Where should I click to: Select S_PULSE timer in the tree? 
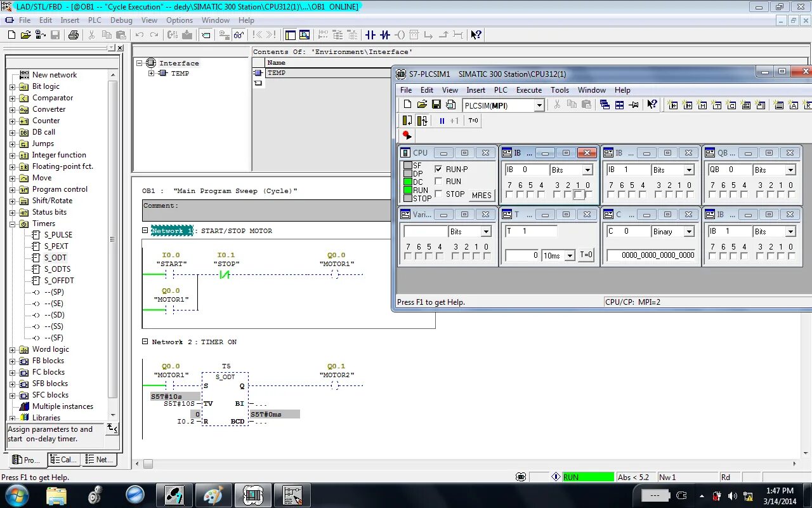(x=58, y=235)
